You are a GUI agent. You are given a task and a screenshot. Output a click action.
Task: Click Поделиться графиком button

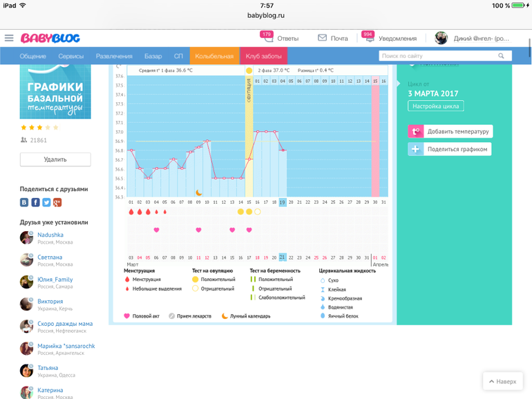[x=450, y=149]
